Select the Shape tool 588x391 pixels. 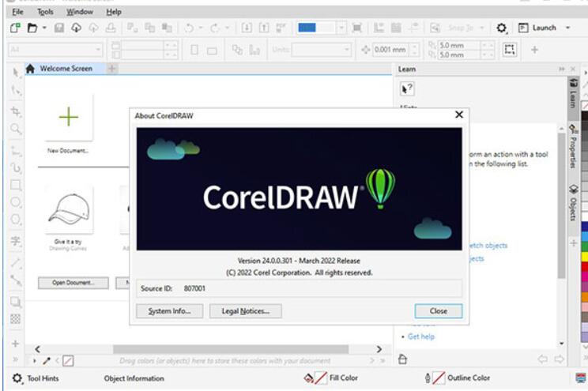(x=16, y=90)
